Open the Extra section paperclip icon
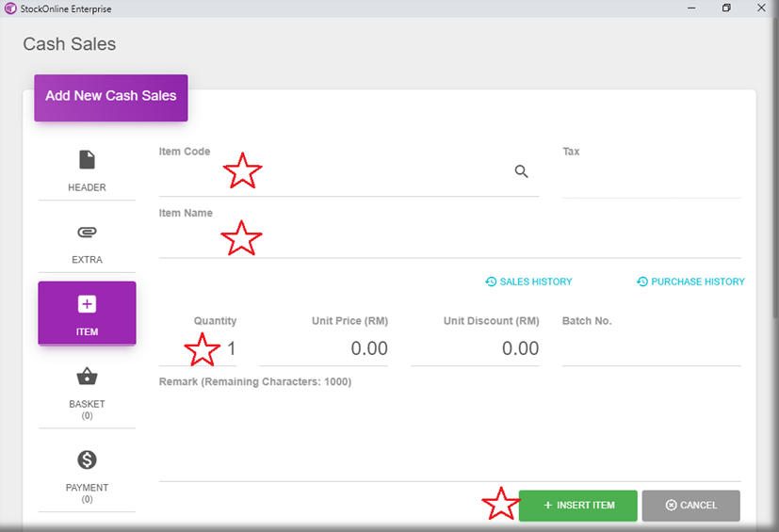 [x=87, y=233]
